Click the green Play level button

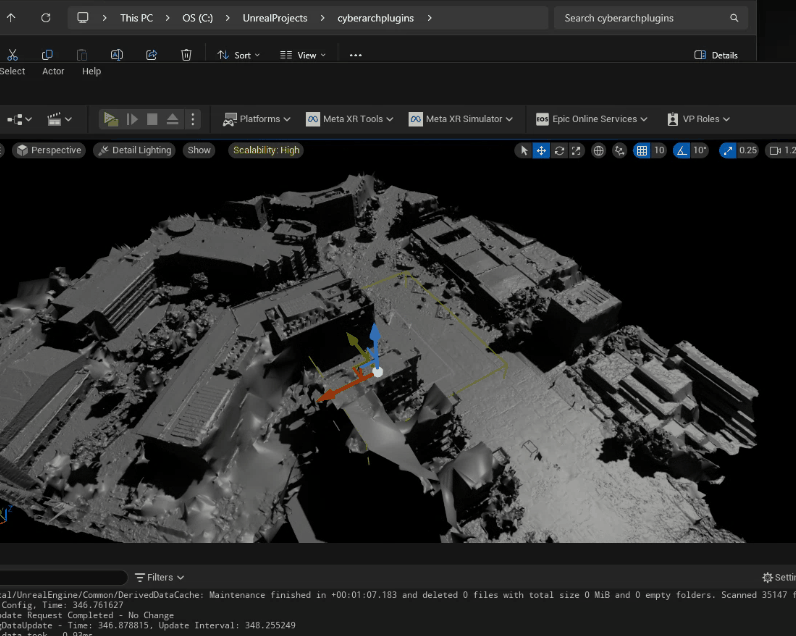110,119
